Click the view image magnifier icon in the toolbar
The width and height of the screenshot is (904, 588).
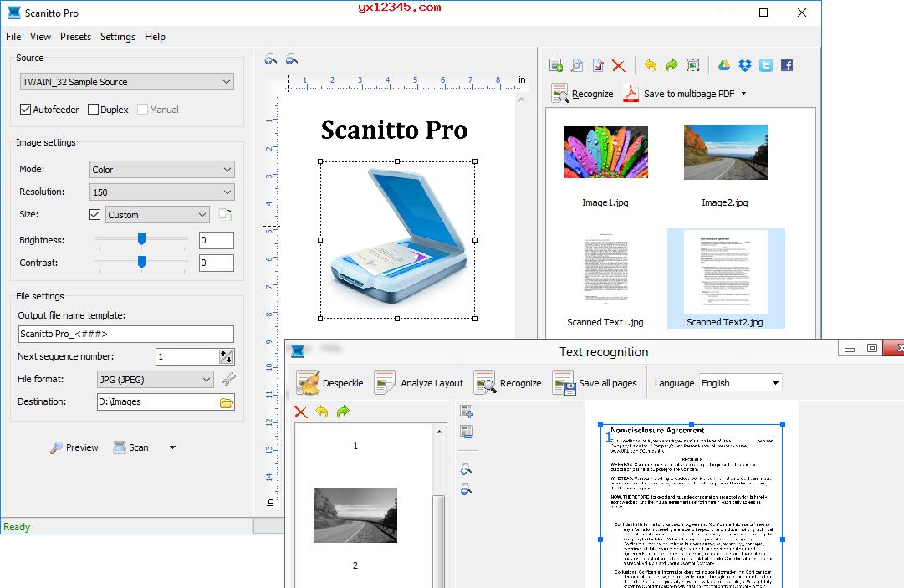click(x=576, y=65)
